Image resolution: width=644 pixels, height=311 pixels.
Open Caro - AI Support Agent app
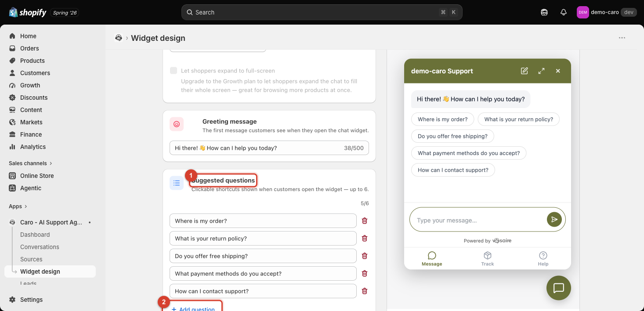click(50, 222)
